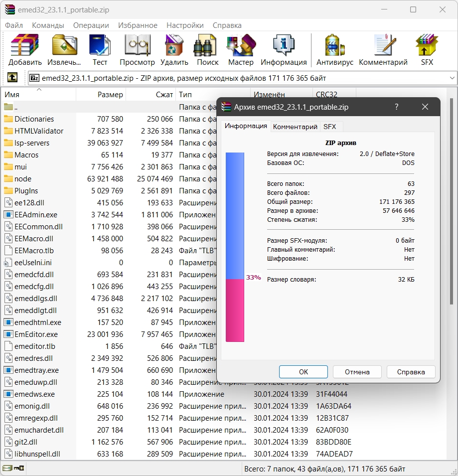Open the Операции menu
The height and width of the screenshot is (476, 458).
coord(91,25)
